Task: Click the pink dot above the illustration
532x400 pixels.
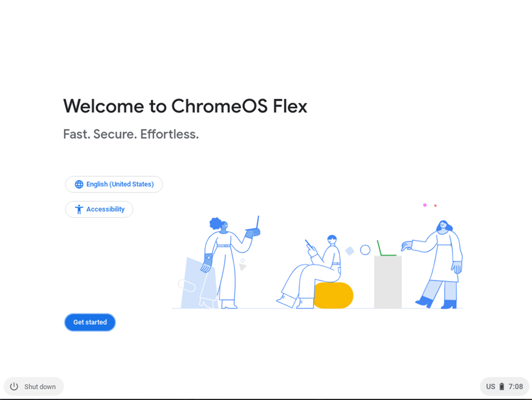Action: tap(424, 205)
